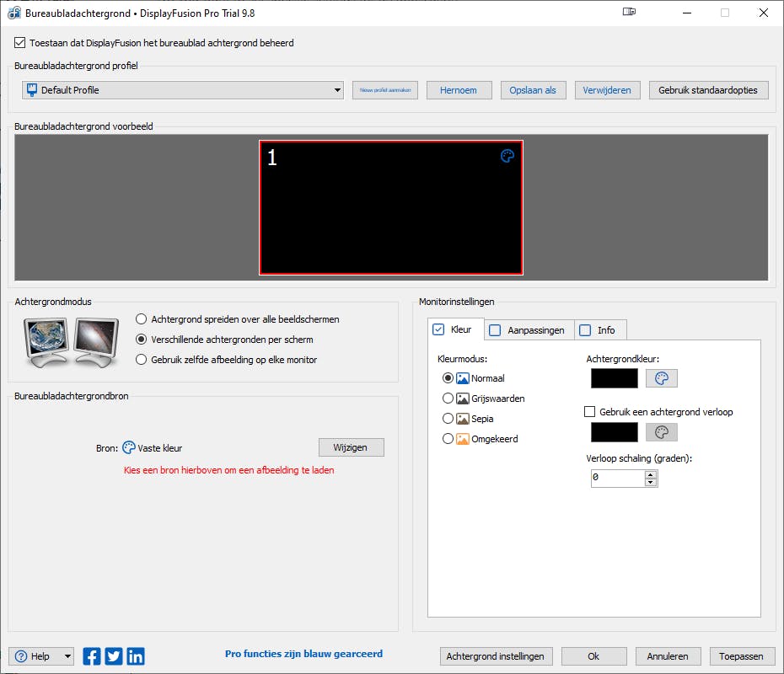Click the Opslaan als button
Image resolution: width=784 pixels, height=674 pixels.
533,90
